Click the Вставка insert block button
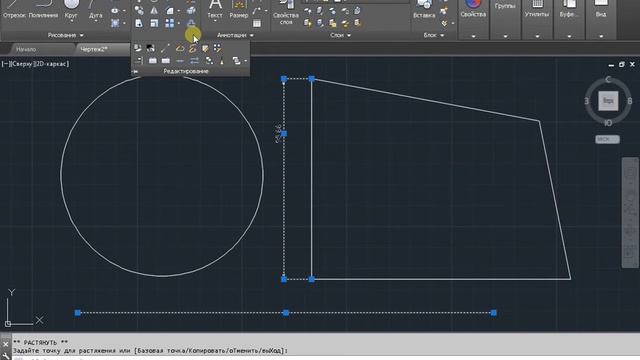The height and width of the screenshot is (360, 640). [x=424, y=10]
